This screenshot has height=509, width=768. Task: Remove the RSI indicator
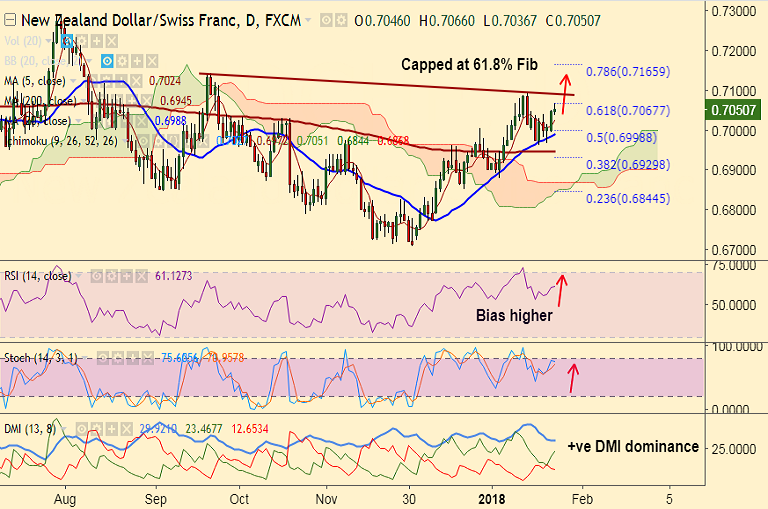point(142,277)
